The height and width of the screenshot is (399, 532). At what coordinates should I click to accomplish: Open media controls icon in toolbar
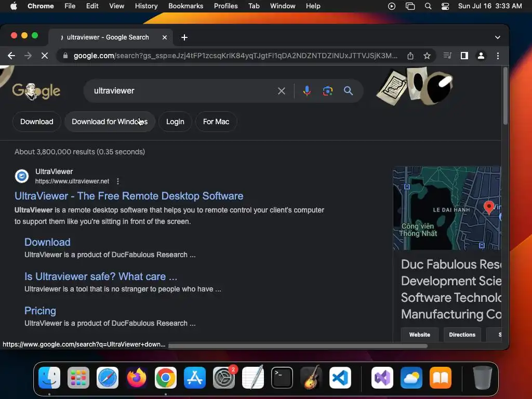(447, 56)
